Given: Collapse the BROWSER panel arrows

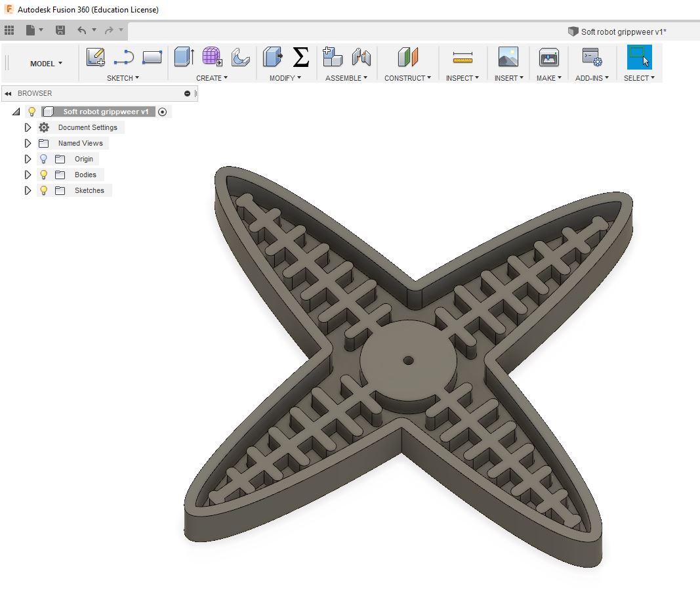Looking at the screenshot, I should pos(8,93).
